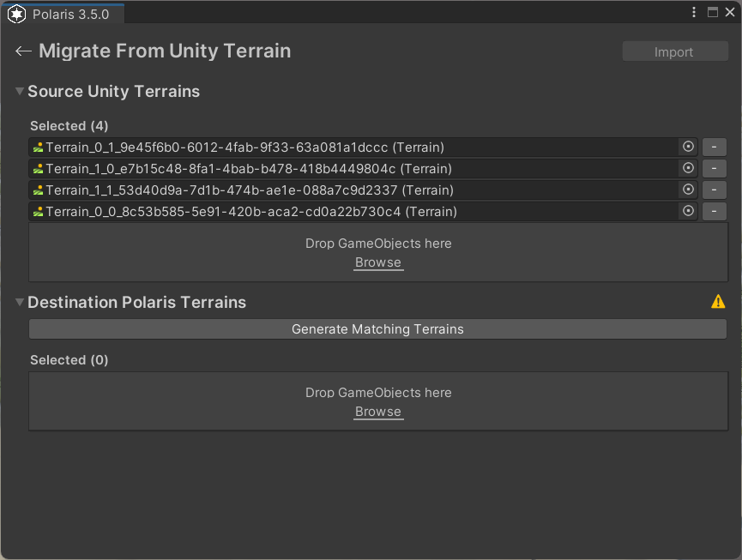Collapse the Destination Polaris Terrains section

[x=20, y=302]
